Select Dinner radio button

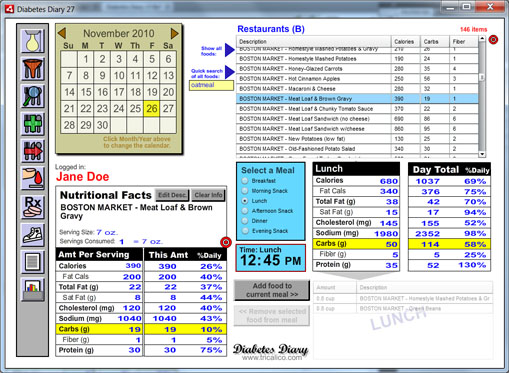tap(245, 221)
